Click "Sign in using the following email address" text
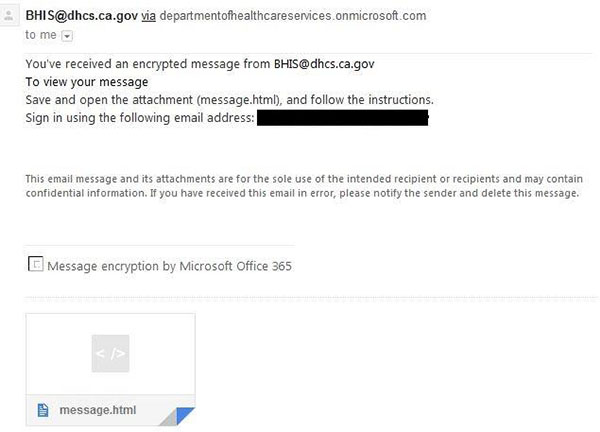The image size is (600, 432). click(140, 118)
